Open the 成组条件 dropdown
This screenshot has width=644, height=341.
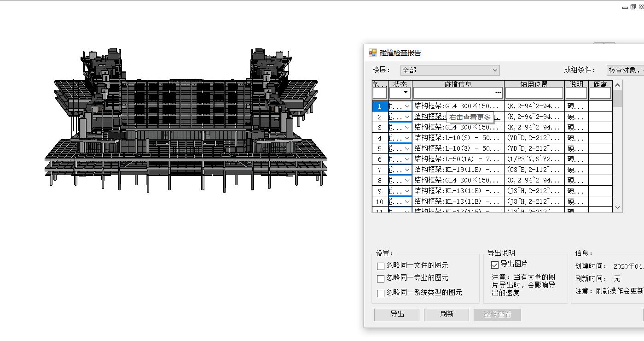coord(625,70)
